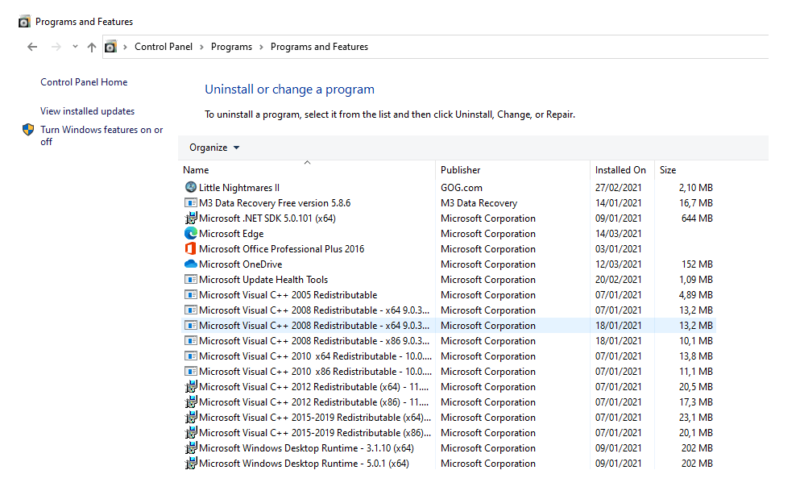Click the Microsoft Edge icon in list

pos(191,233)
